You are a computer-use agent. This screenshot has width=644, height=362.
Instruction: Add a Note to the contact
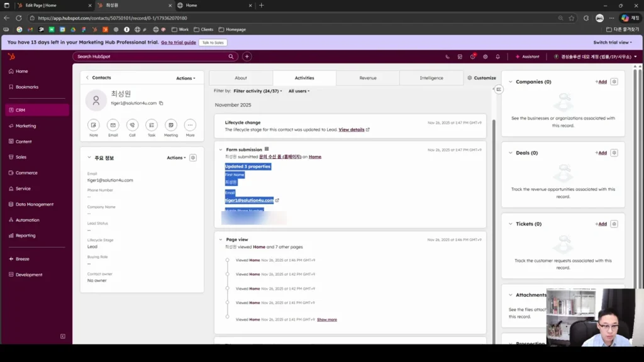tap(94, 125)
